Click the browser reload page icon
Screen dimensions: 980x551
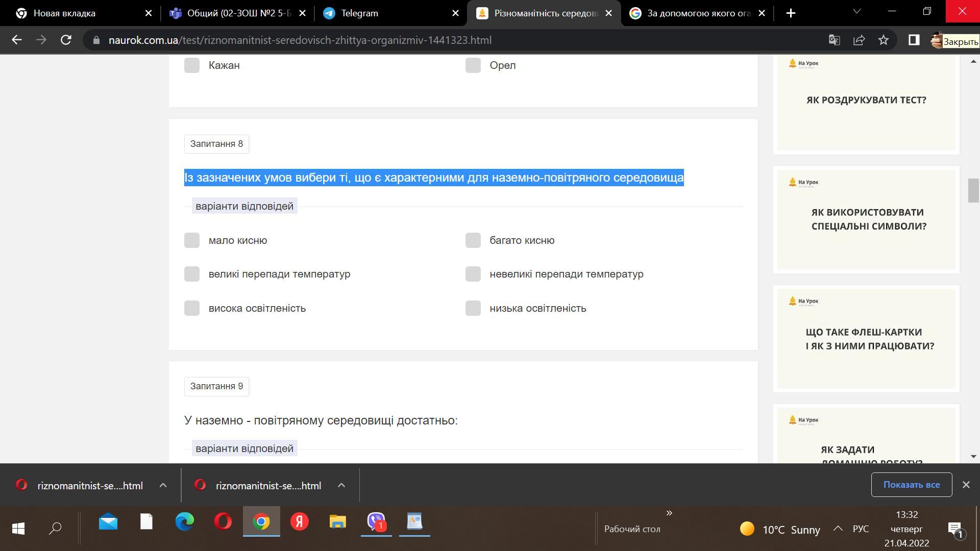(x=66, y=40)
